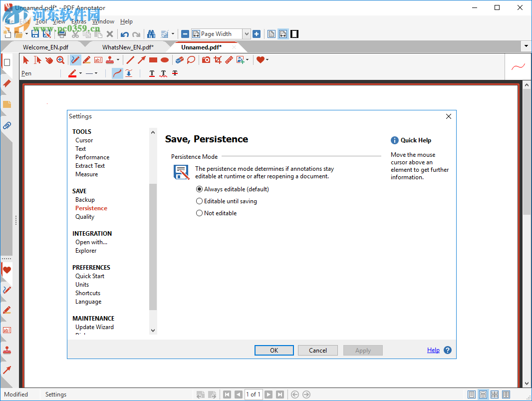Open the search binoculars tool

point(151,33)
